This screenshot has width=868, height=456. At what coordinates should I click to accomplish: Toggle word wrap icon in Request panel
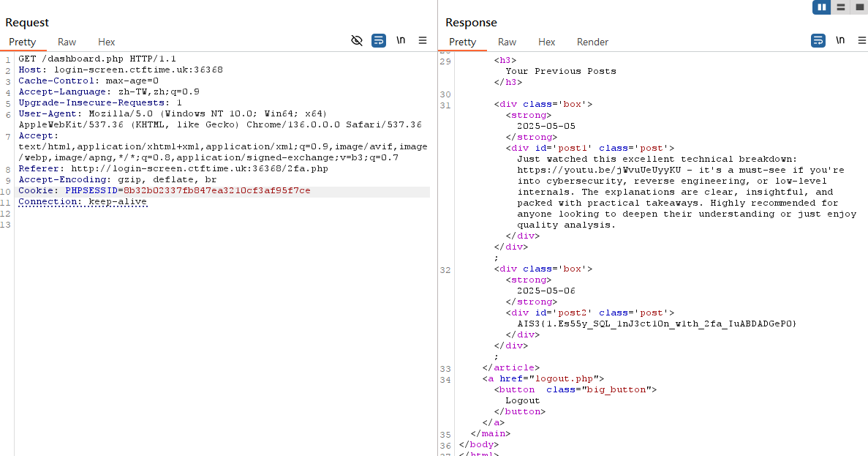coord(379,40)
